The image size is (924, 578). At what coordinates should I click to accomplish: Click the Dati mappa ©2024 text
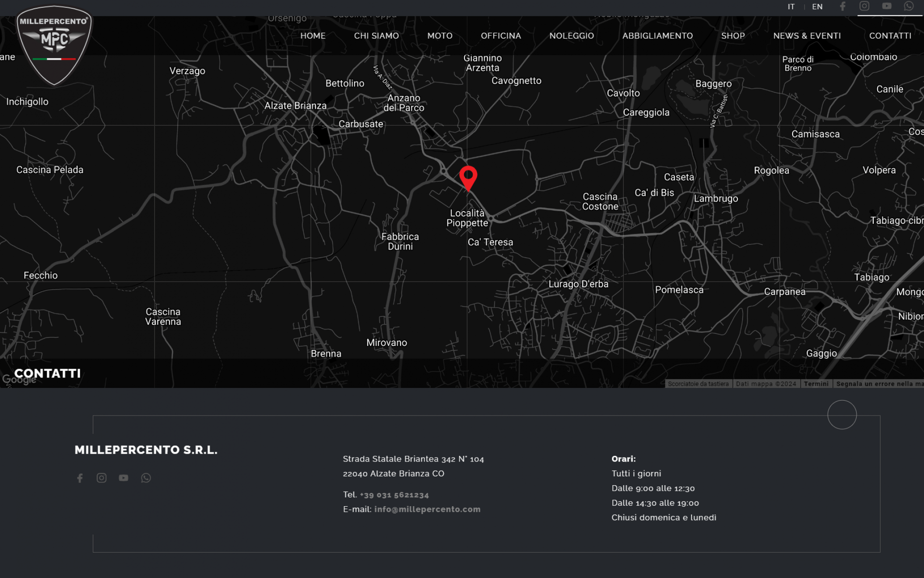[766, 384]
